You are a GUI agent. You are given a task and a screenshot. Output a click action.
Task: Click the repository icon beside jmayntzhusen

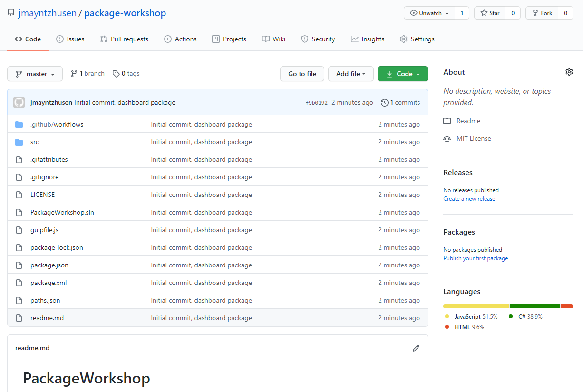tap(11, 13)
